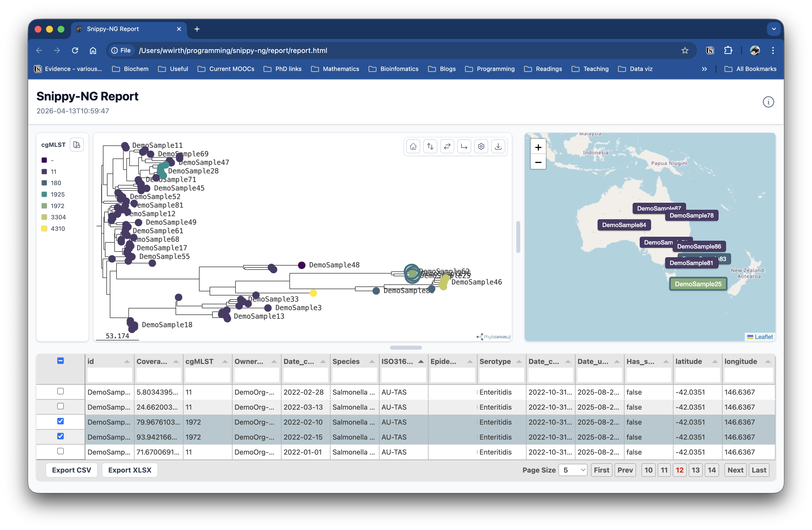812x530 pixels.
Task: Click the up-down arrows tree toolbar icon
Action: click(430, 147)
